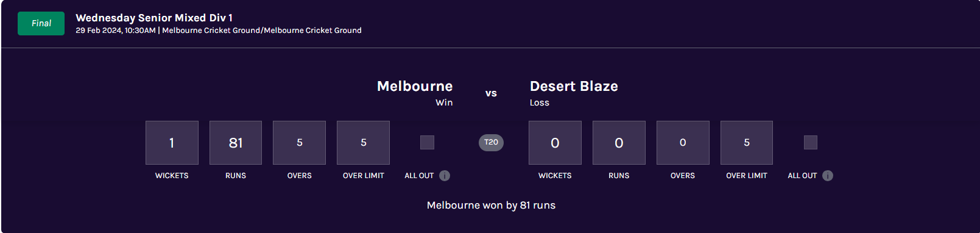Image resolution: width=980 pixels, height=233 pixels.
Task: Click the green Final status button
Action: click(x=41, y=23)
